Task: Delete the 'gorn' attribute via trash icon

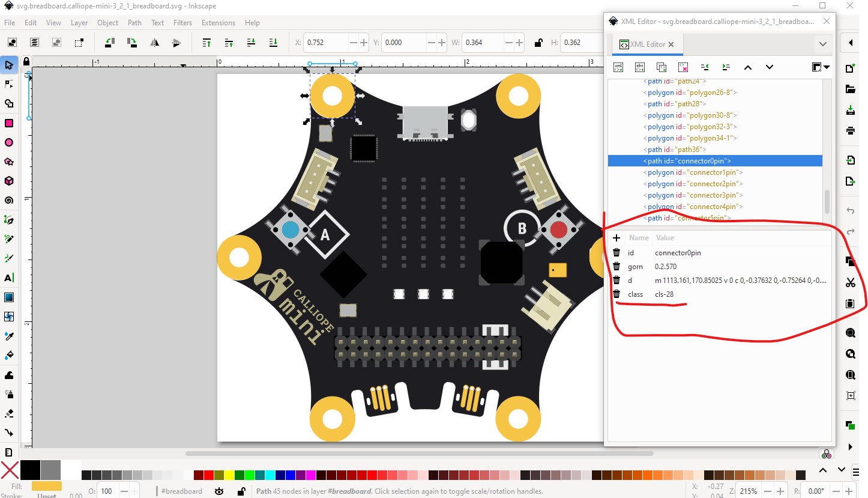Action: tap(616, 266)
